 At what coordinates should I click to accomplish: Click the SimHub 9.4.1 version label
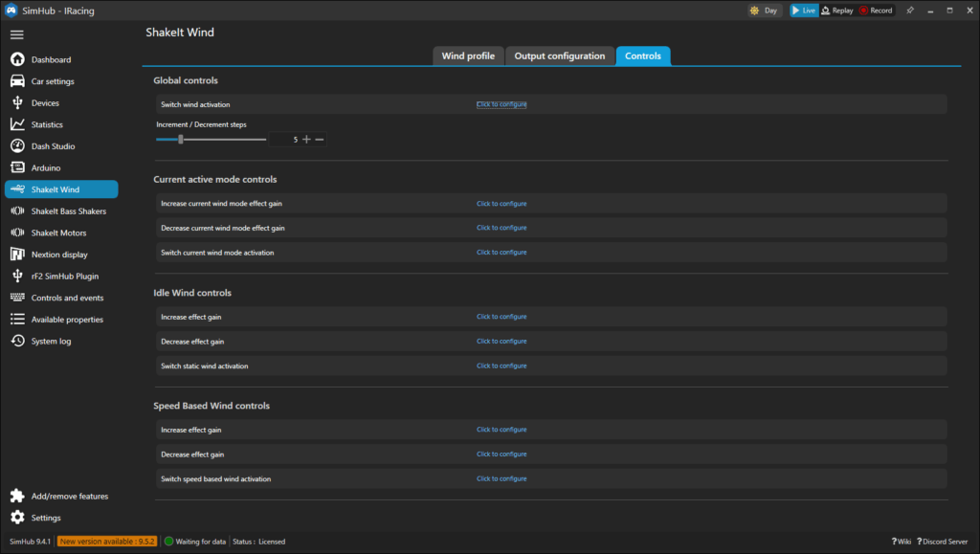point(30,542)
